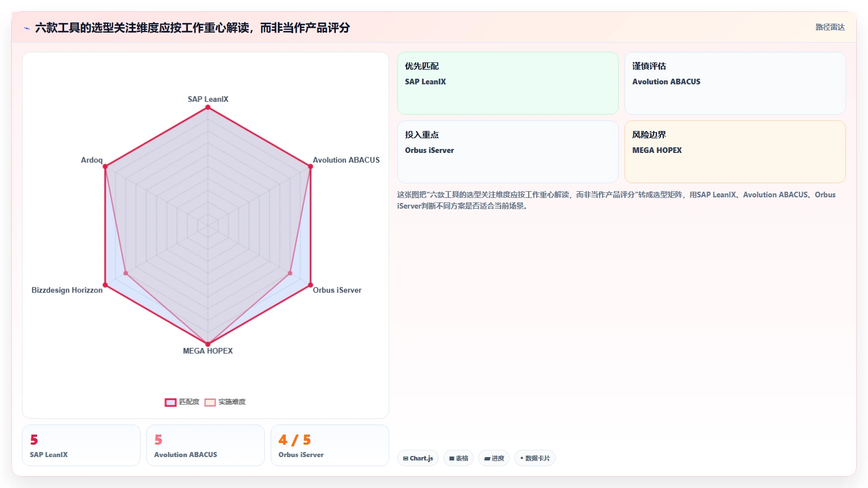Toggle the 实施难度 legend swatch
Viewport: 868px width, 488px height.
click(210, 402)
